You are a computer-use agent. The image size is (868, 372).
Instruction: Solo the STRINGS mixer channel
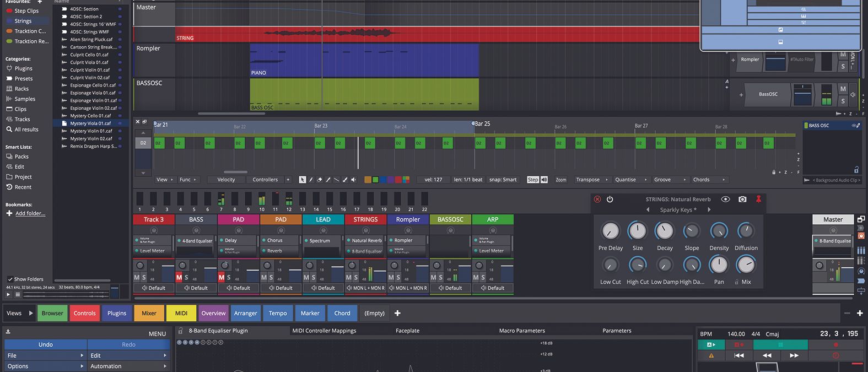(355, 277)
